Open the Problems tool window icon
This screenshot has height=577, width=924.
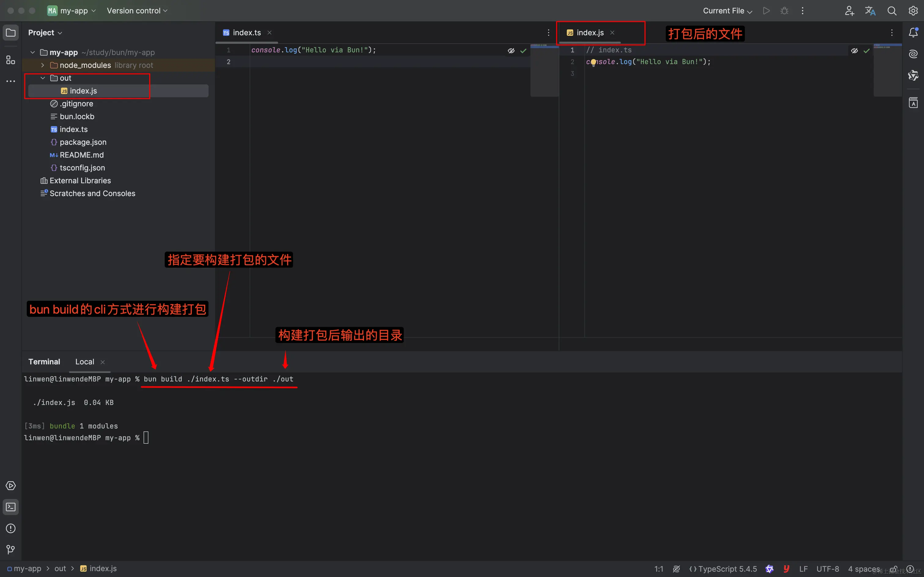11,528
